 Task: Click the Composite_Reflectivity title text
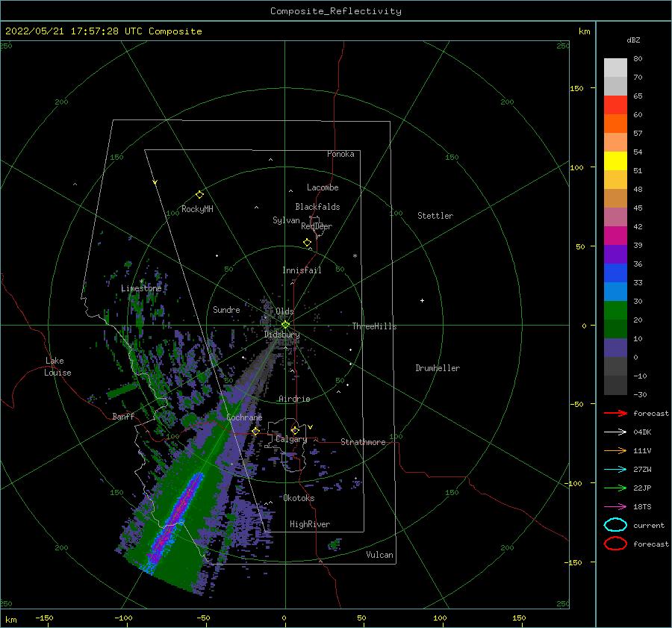[x=335, y=11]
